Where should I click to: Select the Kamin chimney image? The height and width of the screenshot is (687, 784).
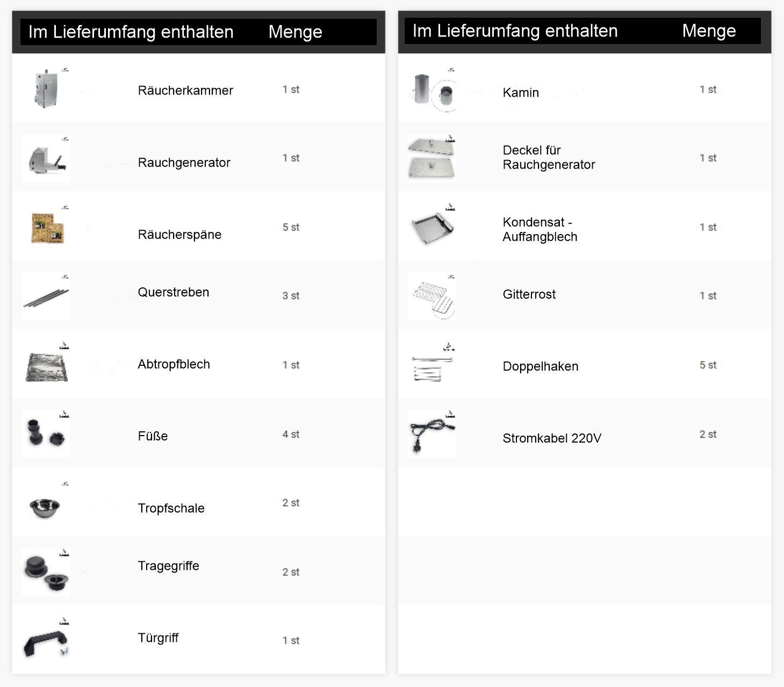(x=432, y=89)
